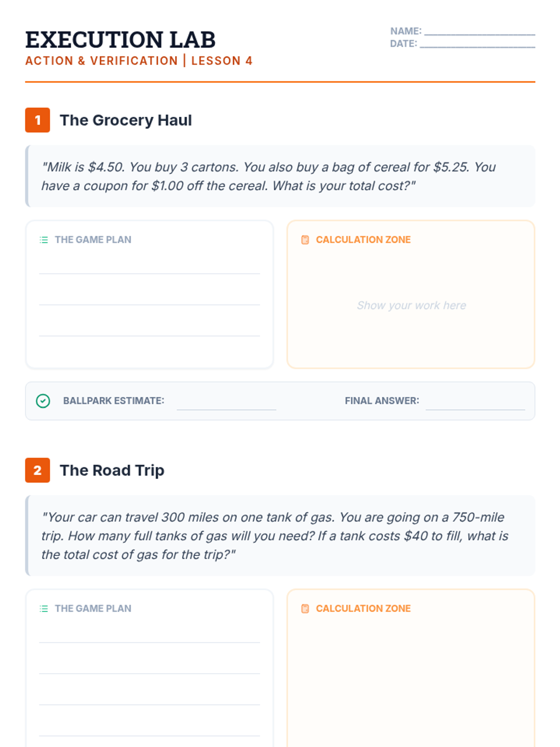Click the Grocery Haul game plan list icon

click(x=44, y=240)
